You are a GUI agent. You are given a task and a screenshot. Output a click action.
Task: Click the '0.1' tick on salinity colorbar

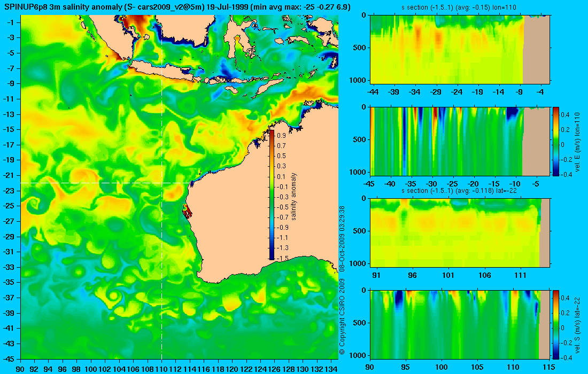281,176
